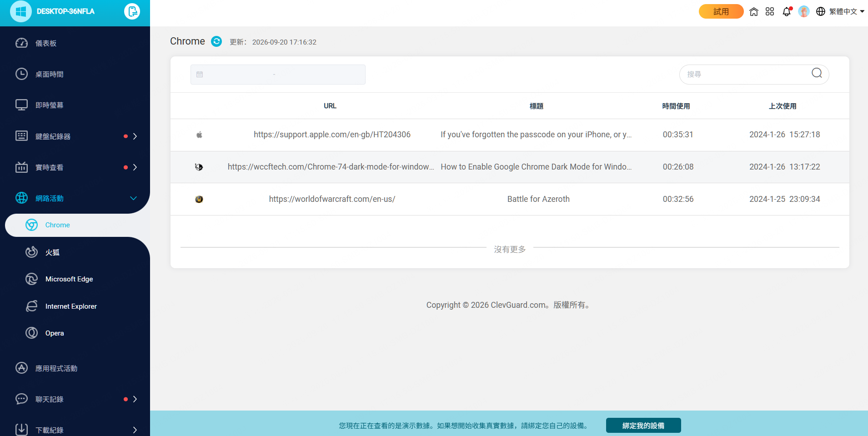
Task: Open the device switch icon beside DESKTOP-36NFLA
Action: click(132, 11)
